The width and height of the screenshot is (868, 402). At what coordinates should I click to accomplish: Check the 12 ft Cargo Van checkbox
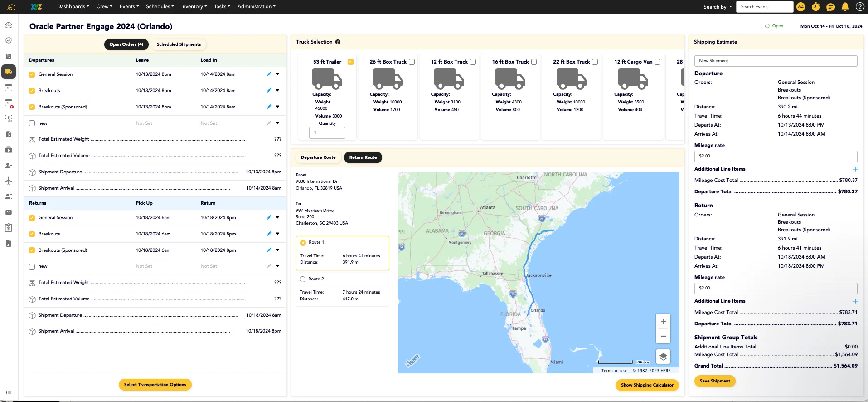point(657,62)
